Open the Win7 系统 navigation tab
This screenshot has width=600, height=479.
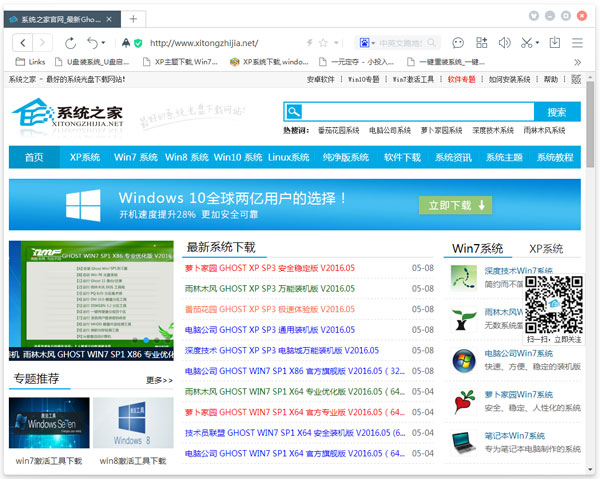pyautogui.click(x=136, y=157)
